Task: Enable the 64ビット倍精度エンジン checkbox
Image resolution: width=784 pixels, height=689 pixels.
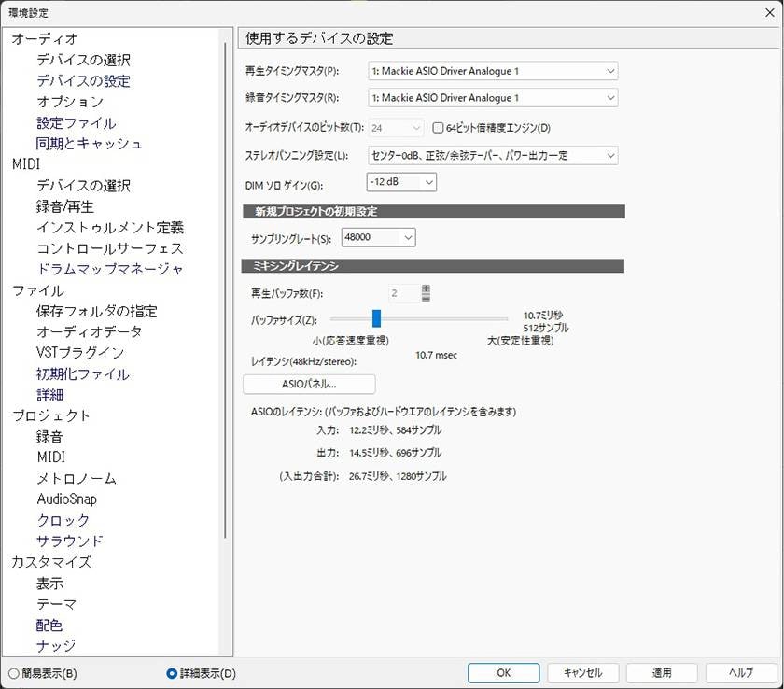Action: click(438, 128)
